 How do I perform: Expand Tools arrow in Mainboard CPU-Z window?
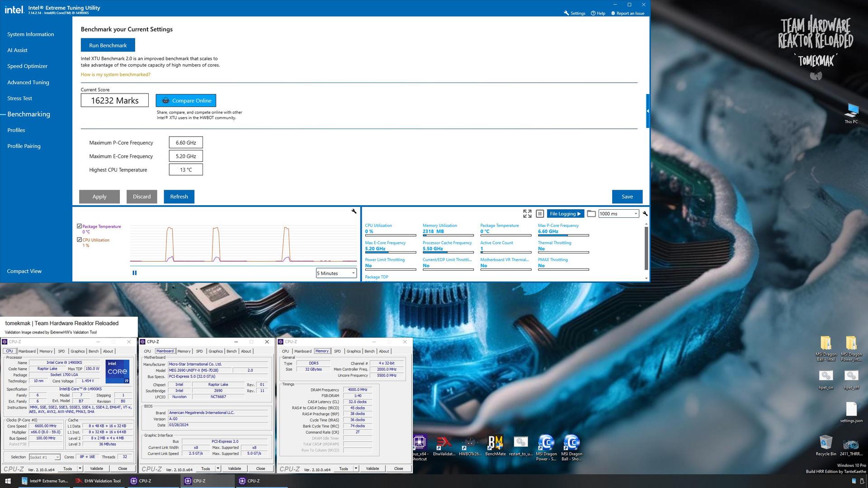pos(218,469)
